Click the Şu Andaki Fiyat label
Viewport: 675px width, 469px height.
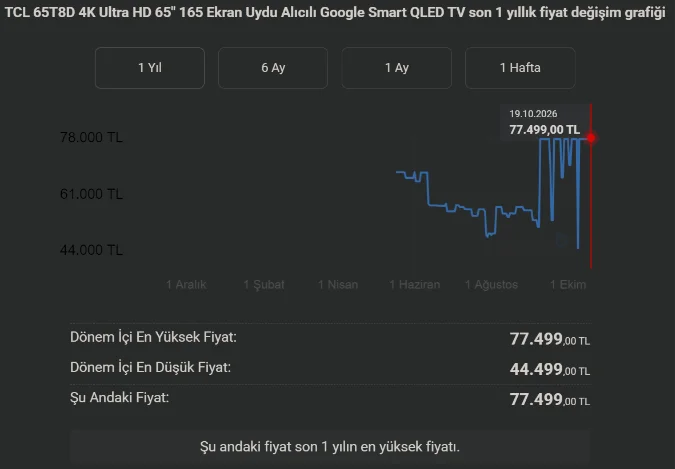(x=119, y=398)
